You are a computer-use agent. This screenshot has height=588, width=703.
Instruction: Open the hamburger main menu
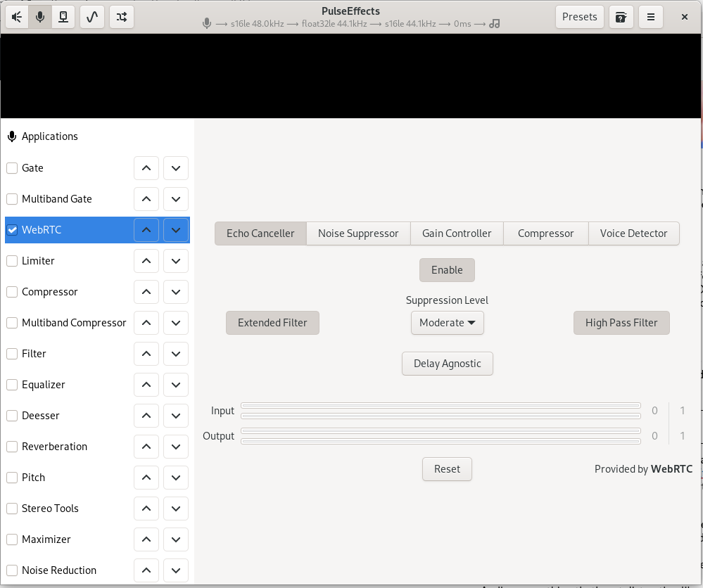coord(651,17)
